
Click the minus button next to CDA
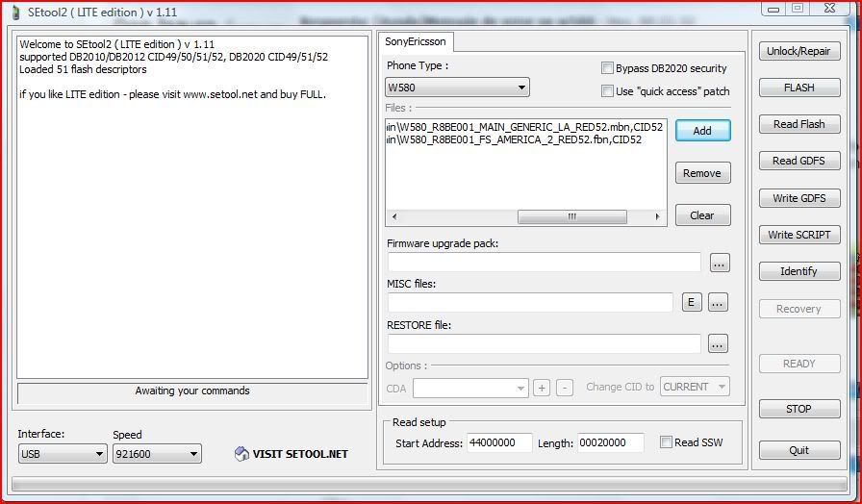(x=565, y=388)
